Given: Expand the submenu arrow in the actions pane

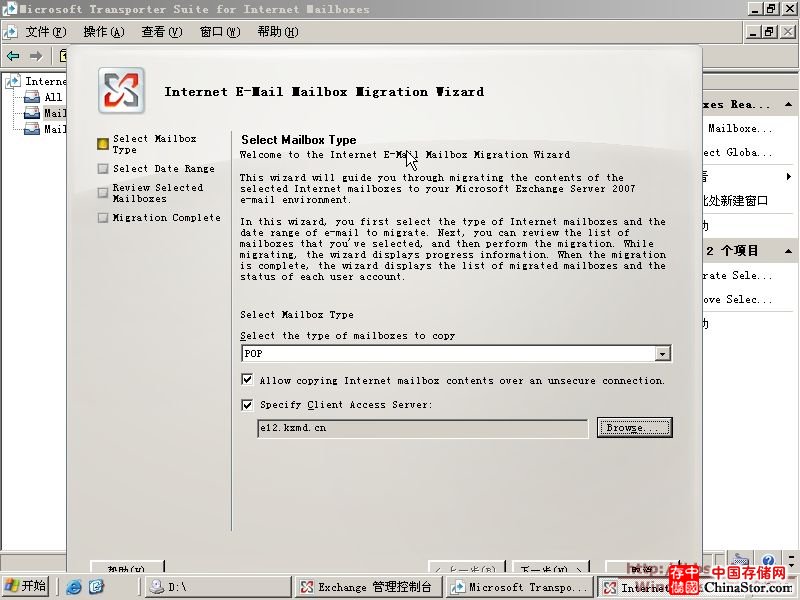Looking at the screenshot, I should click(789, 177).
